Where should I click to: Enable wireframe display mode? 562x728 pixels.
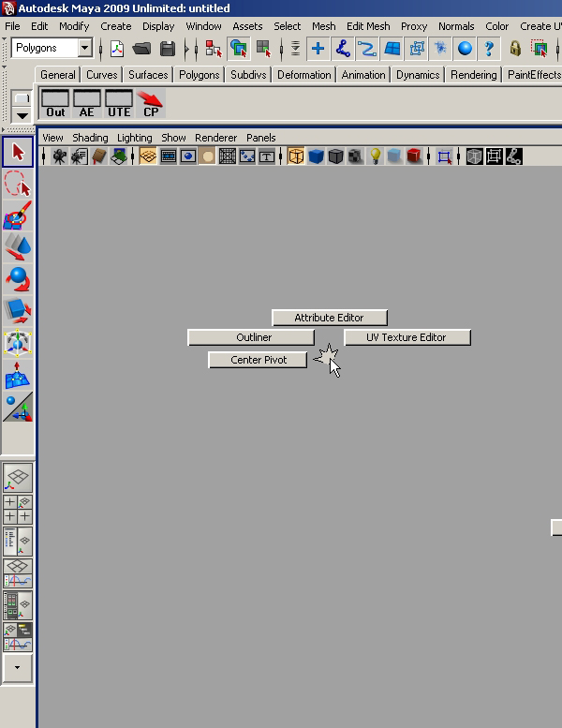(296, 156)
